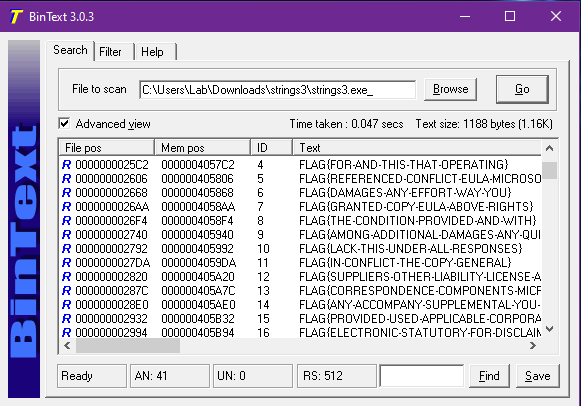Image resolution: width=581 pixels, height=406 pixels.
Task: Click the Browse button
Action: pyautogui.click(x=450, y=89)
